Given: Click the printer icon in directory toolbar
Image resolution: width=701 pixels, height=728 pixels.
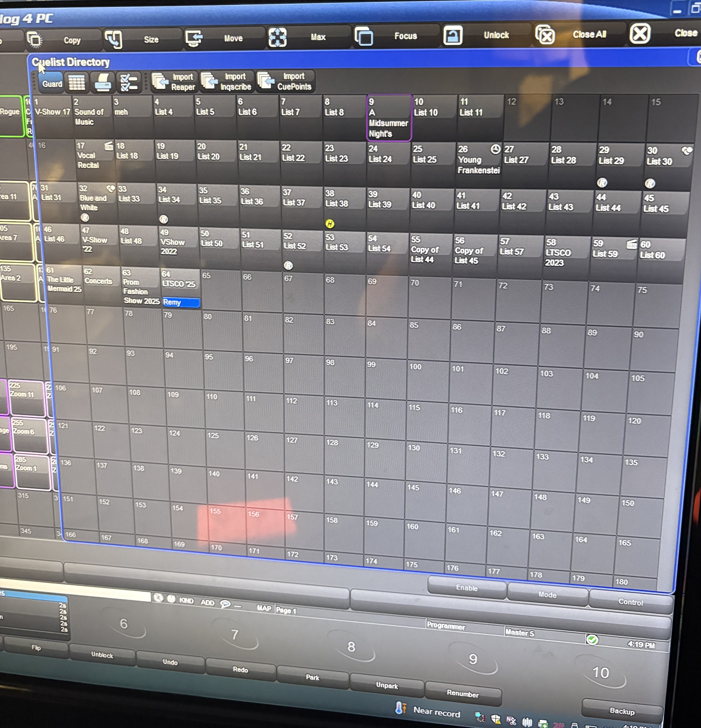Looking at the screenshot, I should click(x=103, y=82).
